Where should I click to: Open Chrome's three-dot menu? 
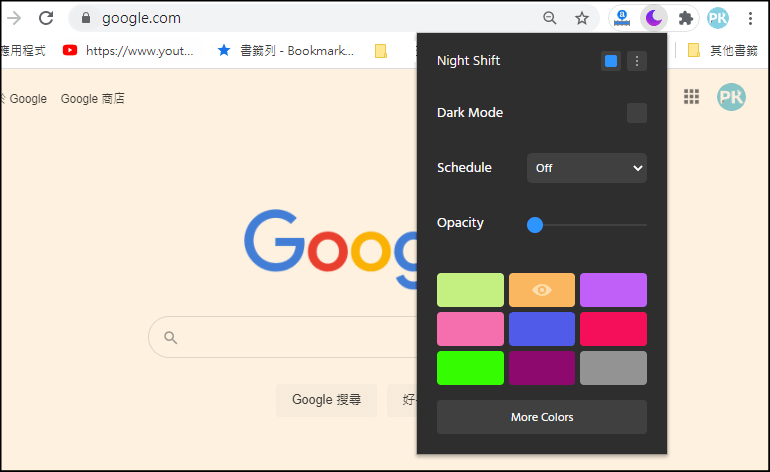point(750,18)
